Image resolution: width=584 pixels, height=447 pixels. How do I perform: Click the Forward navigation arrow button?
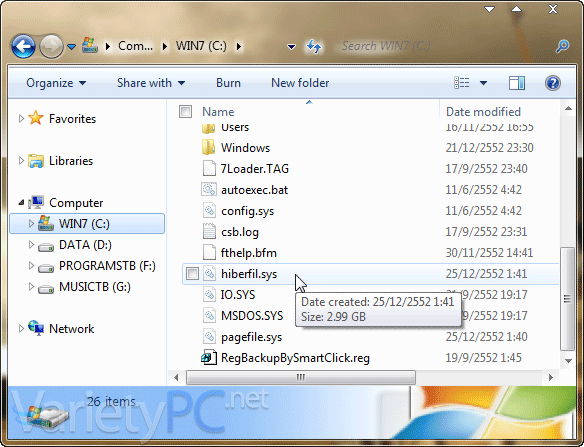(x=51, y=46)
